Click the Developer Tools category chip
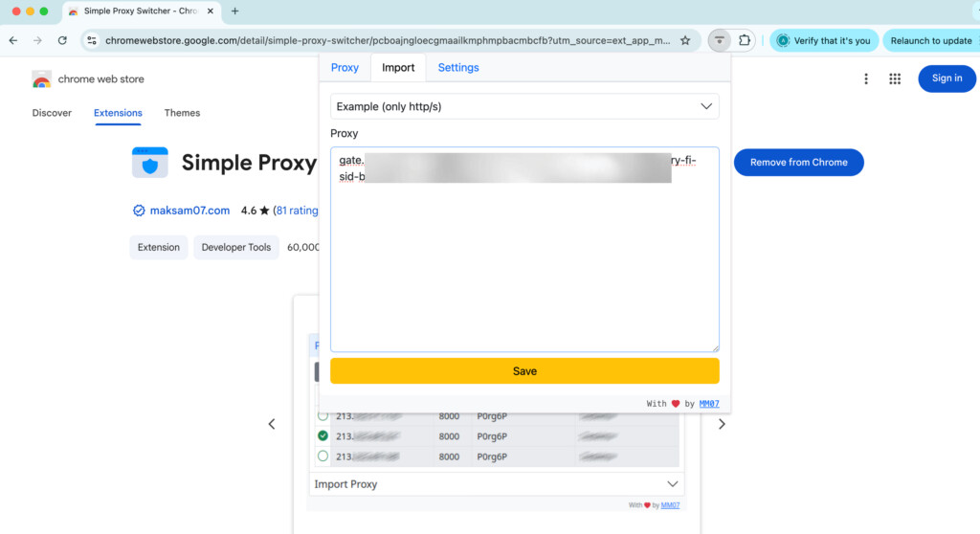 click(236, 248)
